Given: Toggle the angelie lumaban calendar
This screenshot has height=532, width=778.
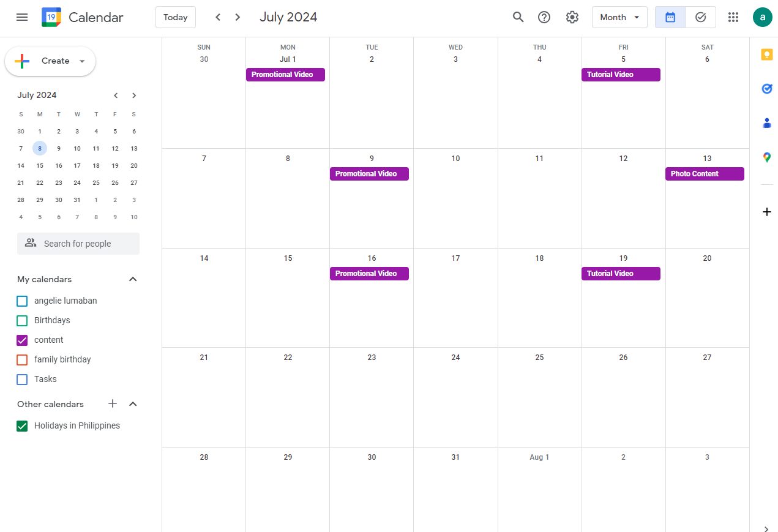Looking at the screenshot, I should (x=22, y=301).
